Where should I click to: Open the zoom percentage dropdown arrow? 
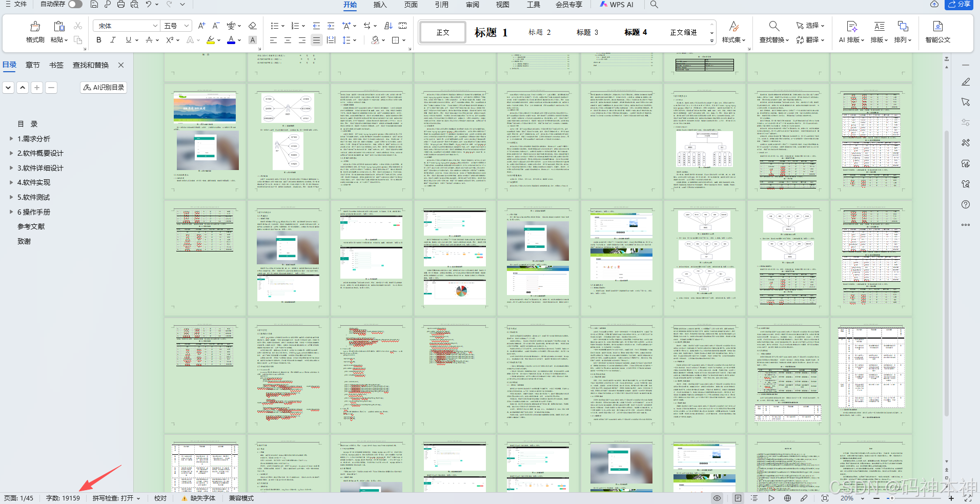click(863, 498)
